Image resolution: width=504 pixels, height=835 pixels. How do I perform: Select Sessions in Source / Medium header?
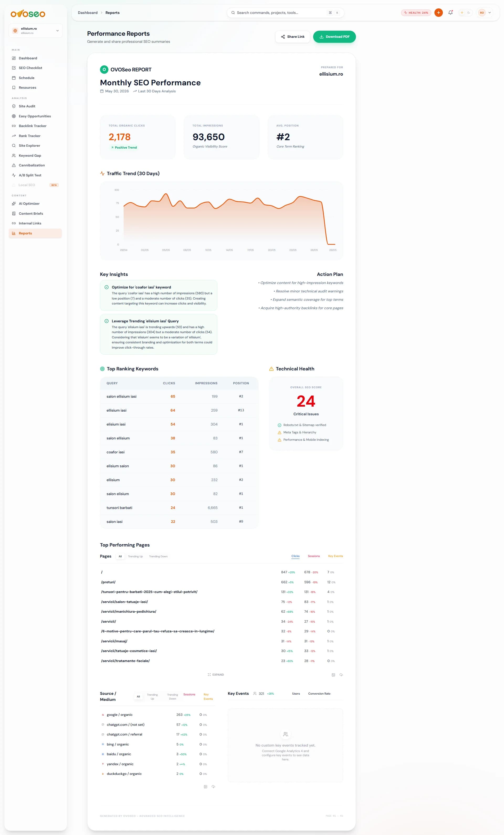[189, 694]
